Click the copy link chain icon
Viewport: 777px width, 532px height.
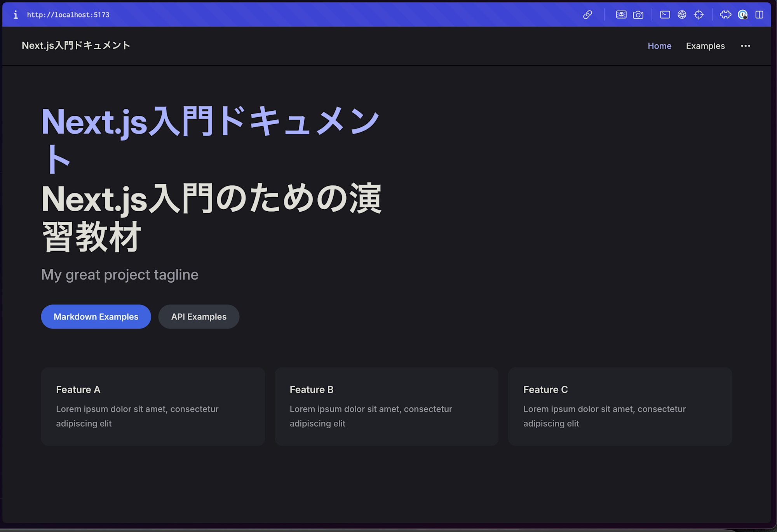(587, 15)
